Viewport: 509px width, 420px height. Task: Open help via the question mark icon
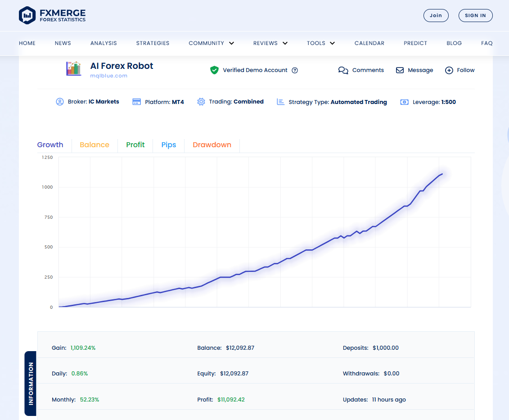coord(295,70)
